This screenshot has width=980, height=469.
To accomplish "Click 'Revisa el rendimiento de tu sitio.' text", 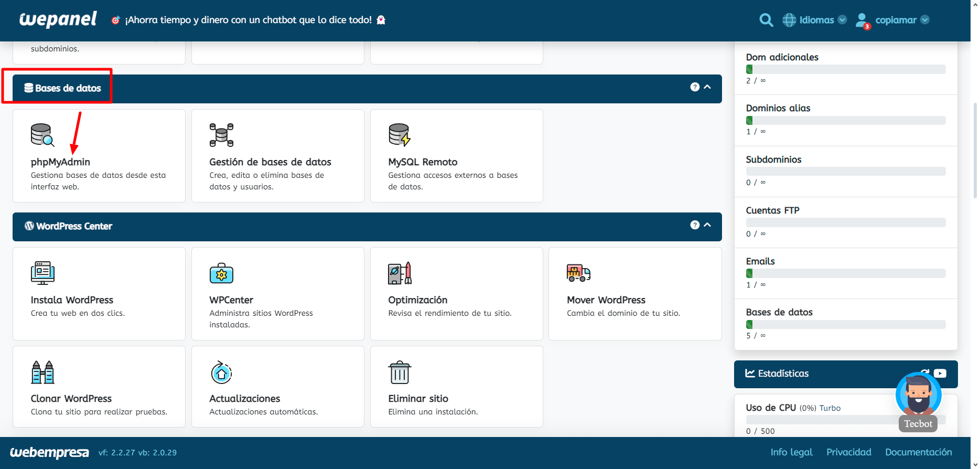I will [x=450, y=313].
